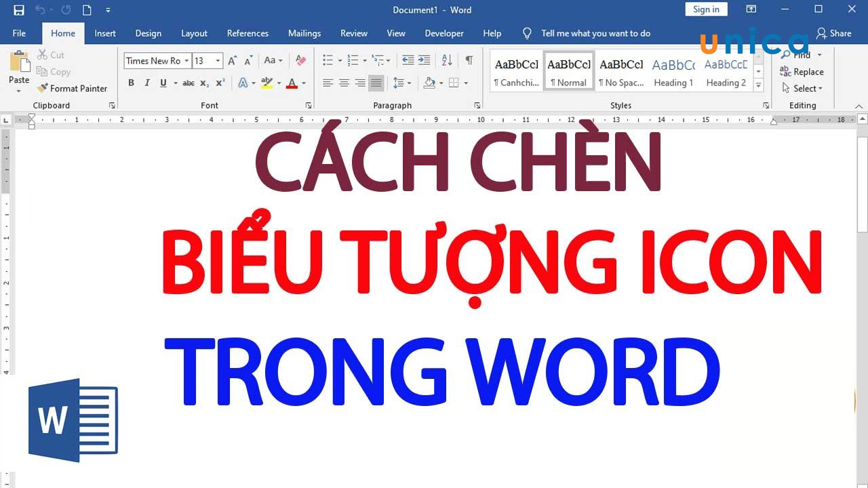Create a new blank document from the title bar
Screen dimensions: 868x488
click(x=87, y=10)
